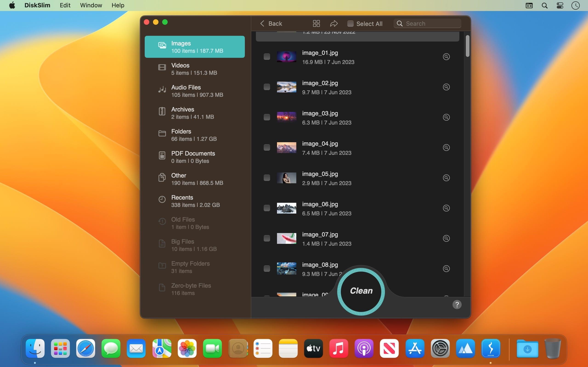The width and height of the screenshot is (588, 367).
Task: Click the file list scrollbar
Action: coord(467,46)
